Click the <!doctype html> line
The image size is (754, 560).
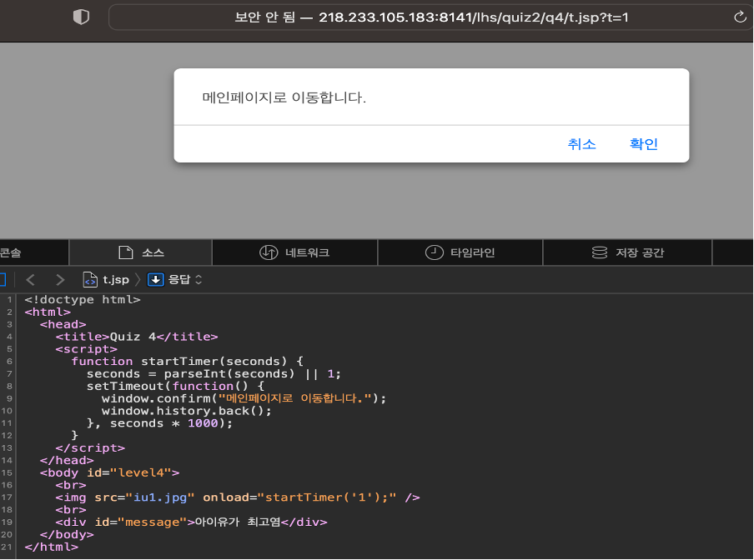coord(83,300)
